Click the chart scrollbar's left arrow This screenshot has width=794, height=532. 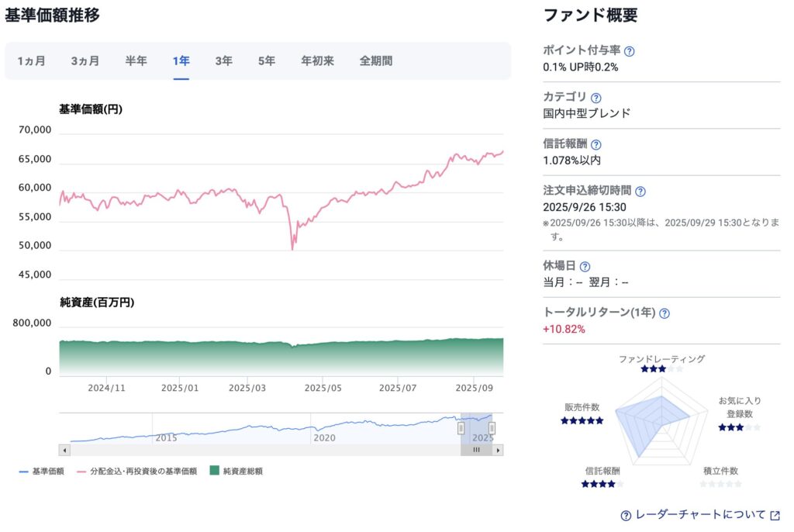click(64, 450)
